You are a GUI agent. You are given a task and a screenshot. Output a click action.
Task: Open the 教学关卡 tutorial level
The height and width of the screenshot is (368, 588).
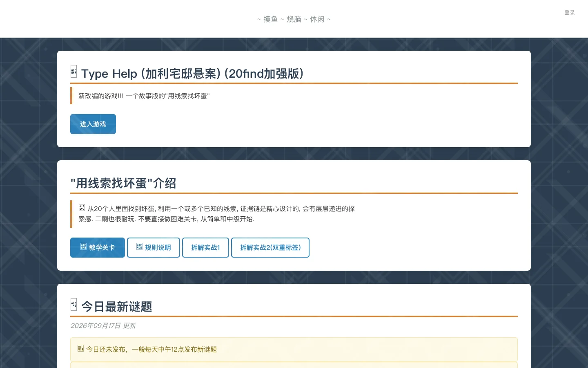pos(98,247)
